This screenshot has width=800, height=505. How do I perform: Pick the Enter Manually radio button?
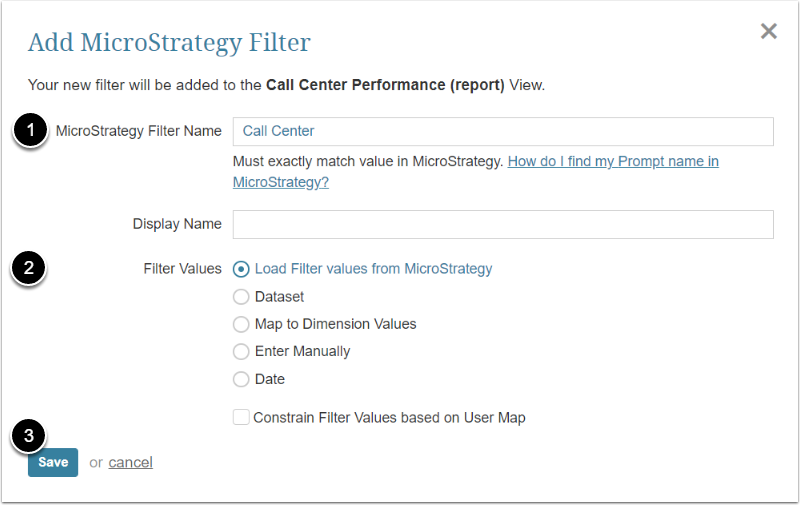point(241,352)
